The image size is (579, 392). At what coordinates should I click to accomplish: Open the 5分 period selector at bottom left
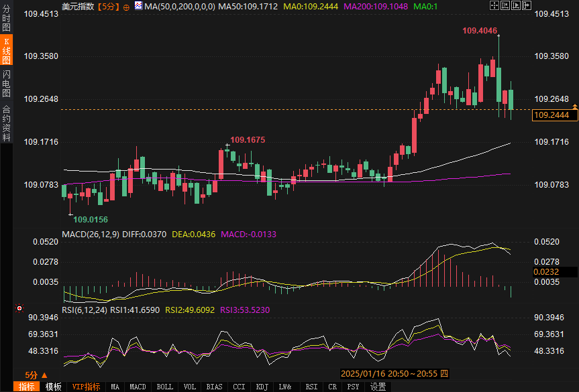[36, 375]
